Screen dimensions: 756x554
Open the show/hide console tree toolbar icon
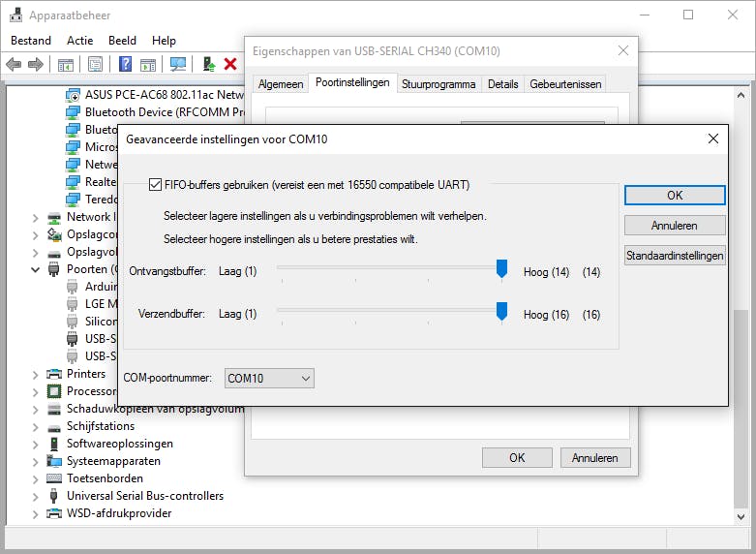click(x=66, y=64)
